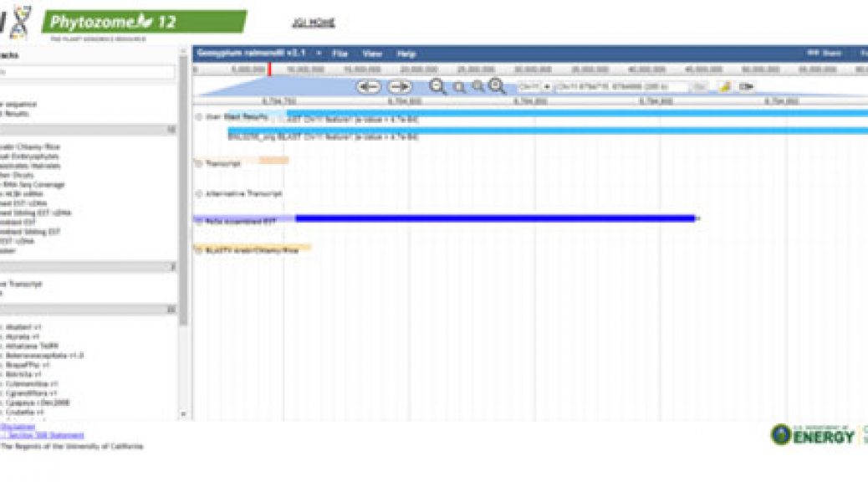
Task: Pan the genome view left
Action: coord(368,87)
